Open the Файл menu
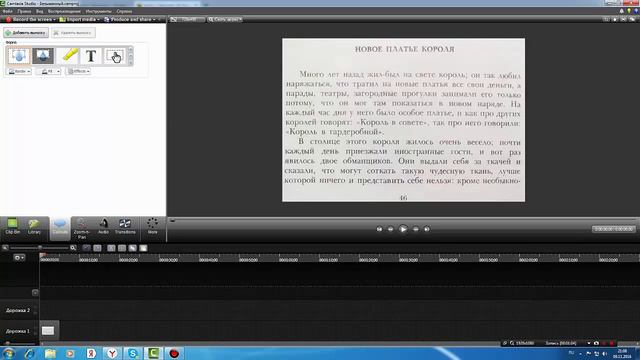Image resolution: width=640 pixels, height=360 pixels. 7,11
